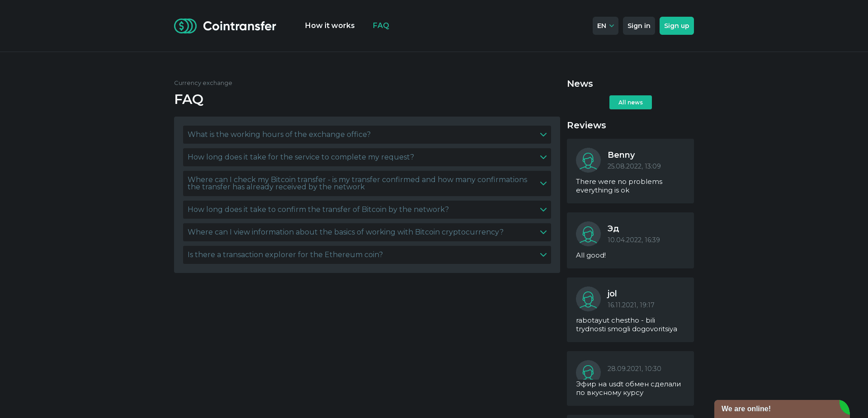Click the Cointransfer coin logo icon
The height and width of the screenshot is (418, 868).
(185, 26)
